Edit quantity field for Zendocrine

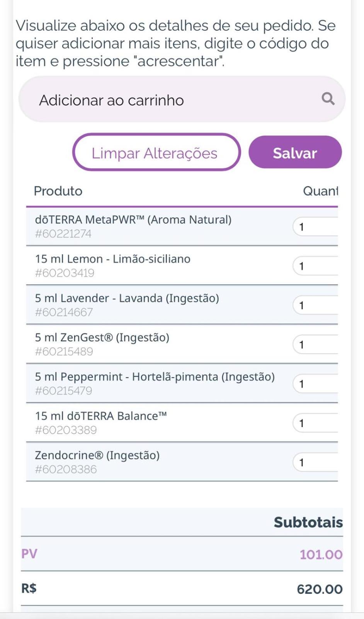pos(315,462)
